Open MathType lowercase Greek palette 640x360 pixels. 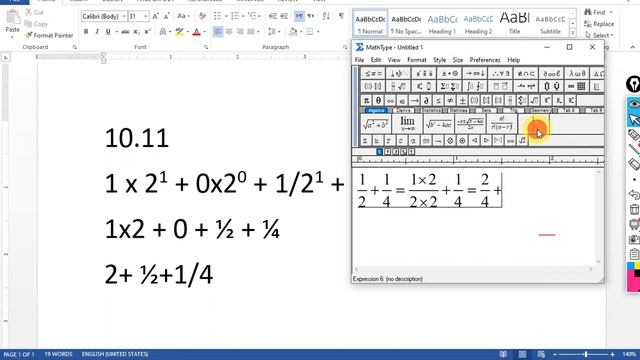pos(577,73)
